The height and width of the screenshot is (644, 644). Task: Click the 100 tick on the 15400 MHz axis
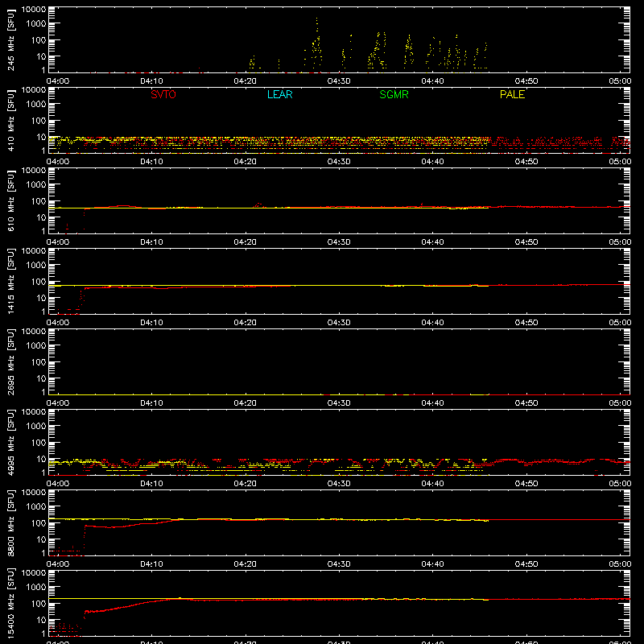pyautogui.click(x=39, y=604)
